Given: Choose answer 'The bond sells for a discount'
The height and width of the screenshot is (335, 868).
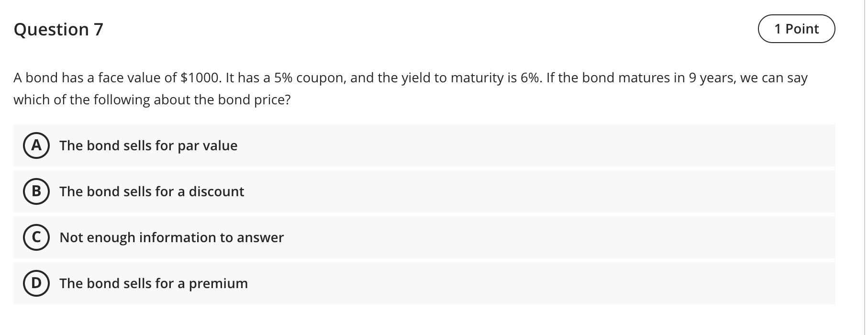Looking at the screenshot, I should coord(152,191).
